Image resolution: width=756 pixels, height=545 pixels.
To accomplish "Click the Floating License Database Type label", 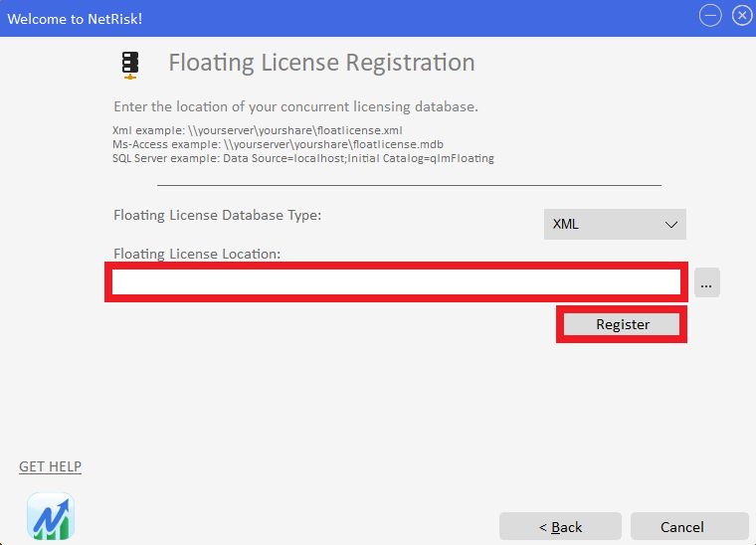I will tap(218, 215).
